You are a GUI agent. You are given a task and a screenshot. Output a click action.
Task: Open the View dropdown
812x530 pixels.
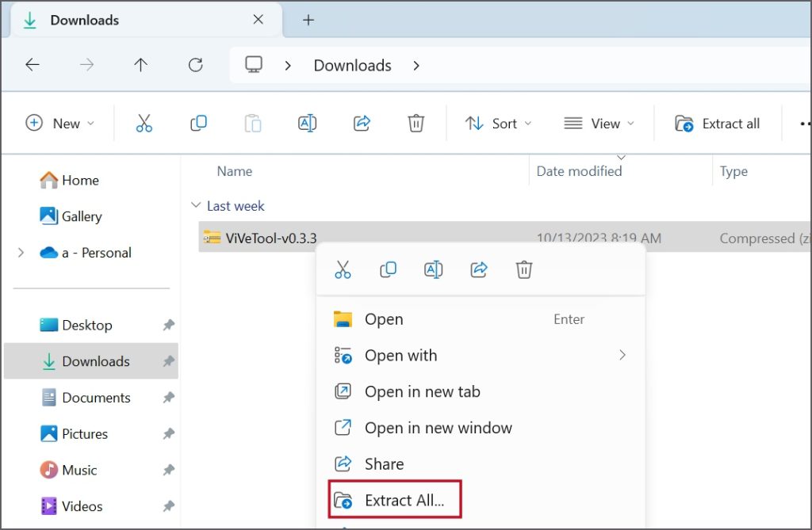[x=599, y=123]
